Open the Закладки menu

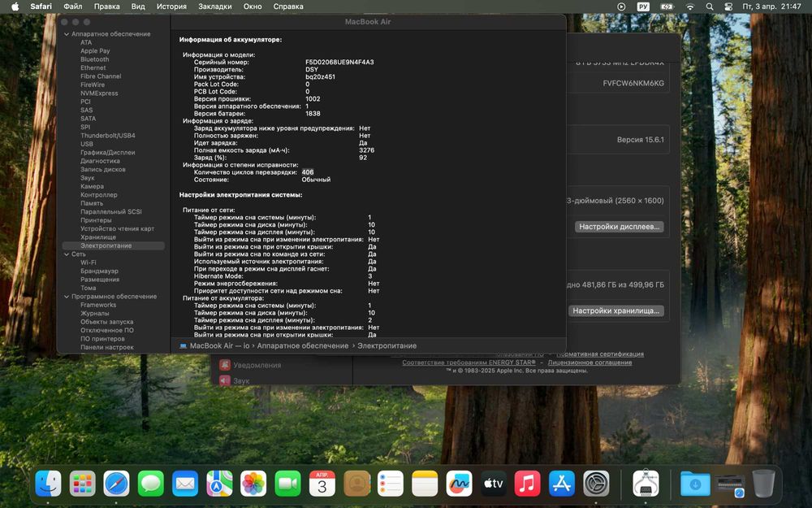pyautogui.click(x=215, y=7)
